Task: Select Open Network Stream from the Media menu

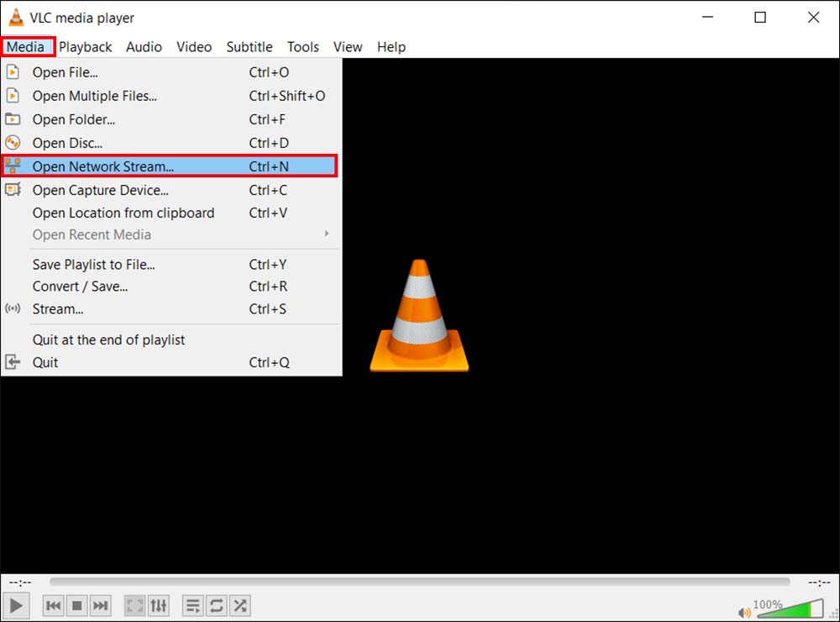Action: pyautogui.click(x=103, y=166)
